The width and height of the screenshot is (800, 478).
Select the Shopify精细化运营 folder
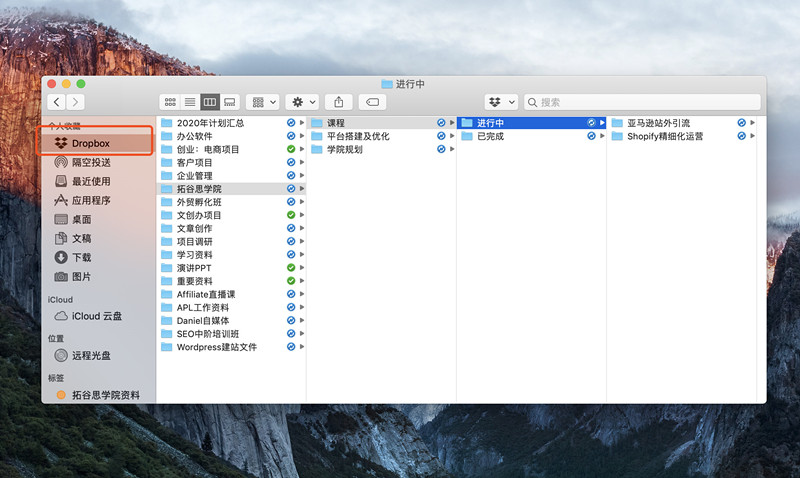click(682, 136)
